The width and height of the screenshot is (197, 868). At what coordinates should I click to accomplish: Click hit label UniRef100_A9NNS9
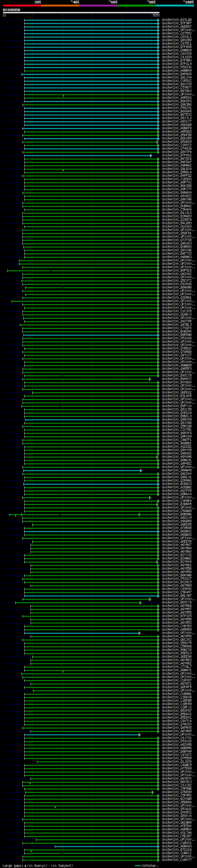pos(177,50)
